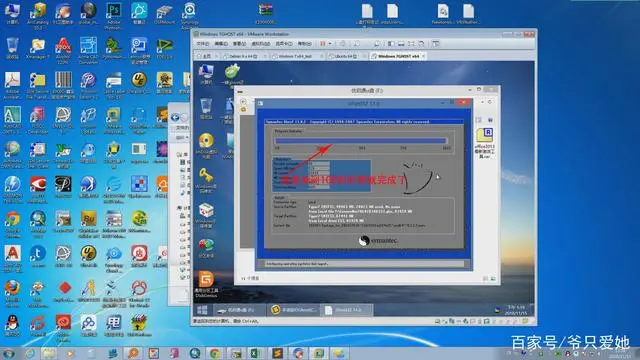Open the power options dropdown beside Pause

click(330, 44)
